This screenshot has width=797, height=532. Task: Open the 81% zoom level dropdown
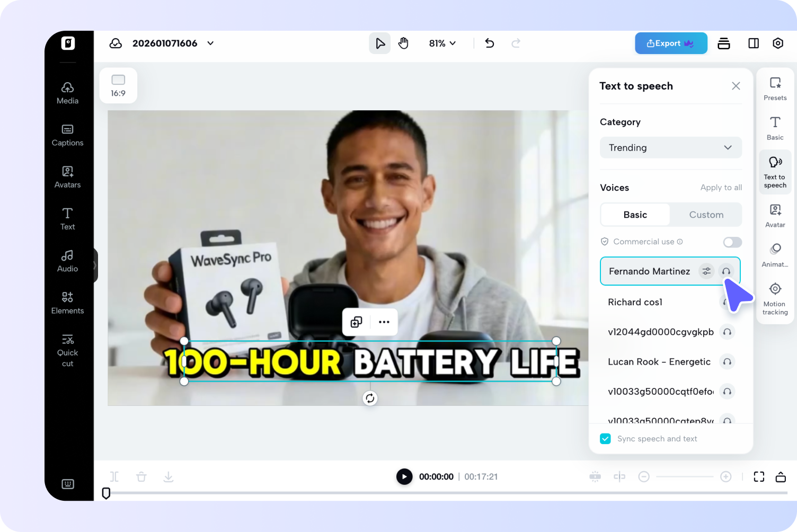click(442, 43)
